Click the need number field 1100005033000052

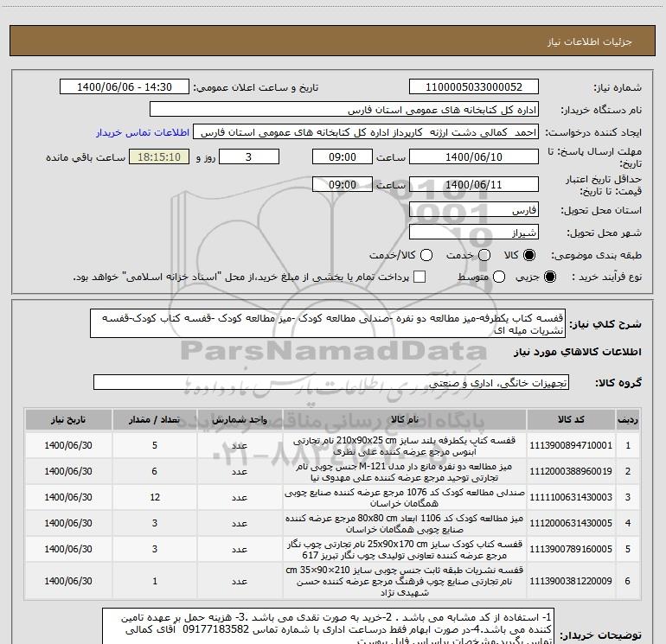[474, 87]
